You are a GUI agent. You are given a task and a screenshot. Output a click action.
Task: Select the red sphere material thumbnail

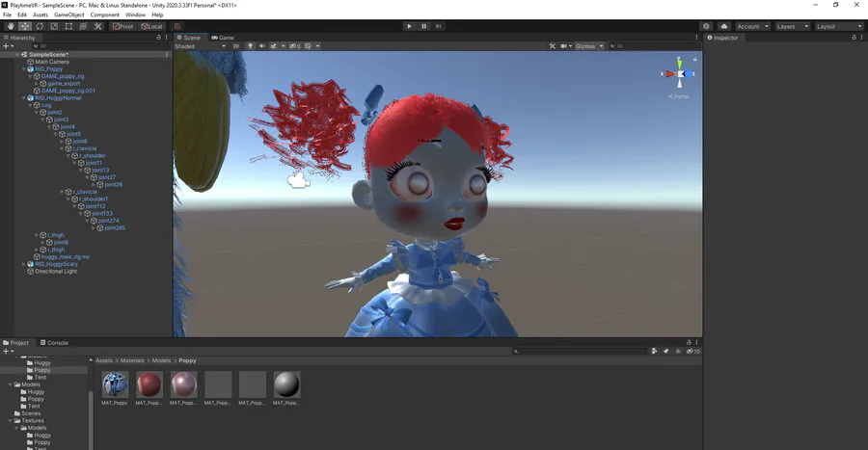(x=149, y=384)
